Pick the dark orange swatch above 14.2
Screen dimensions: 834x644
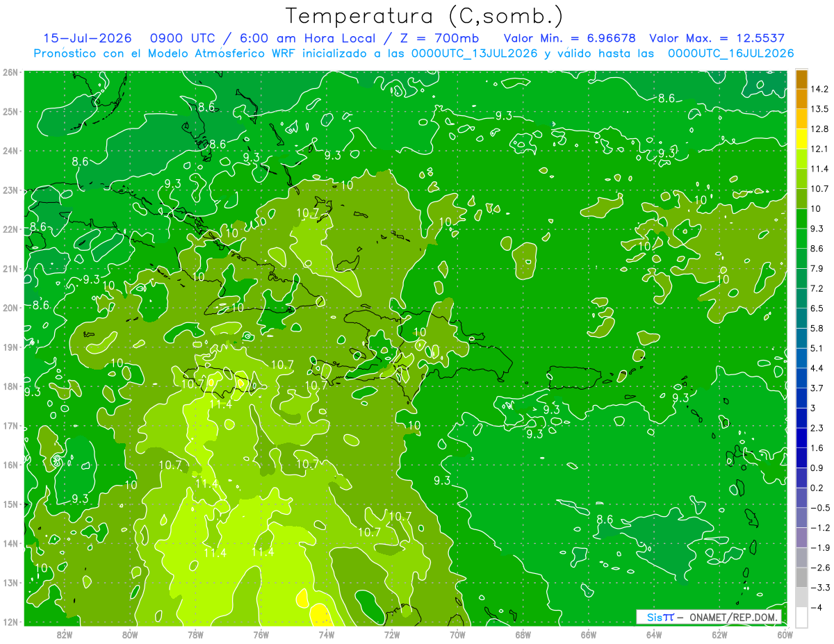801,80
